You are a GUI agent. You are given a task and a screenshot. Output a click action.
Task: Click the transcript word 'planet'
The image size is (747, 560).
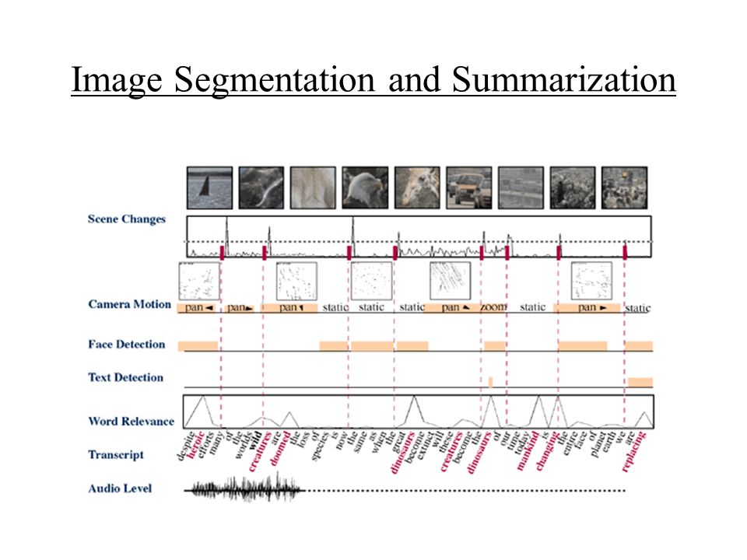coord(599,444)
